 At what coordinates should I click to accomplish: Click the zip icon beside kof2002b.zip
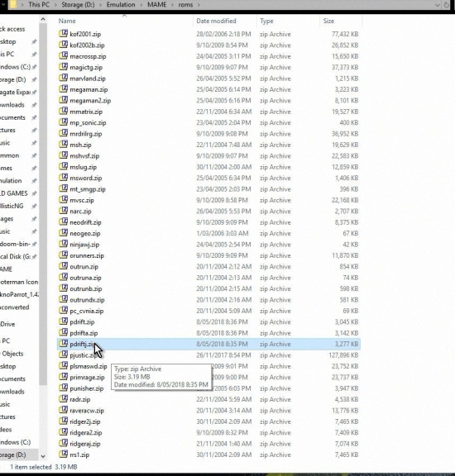(63, 45)
